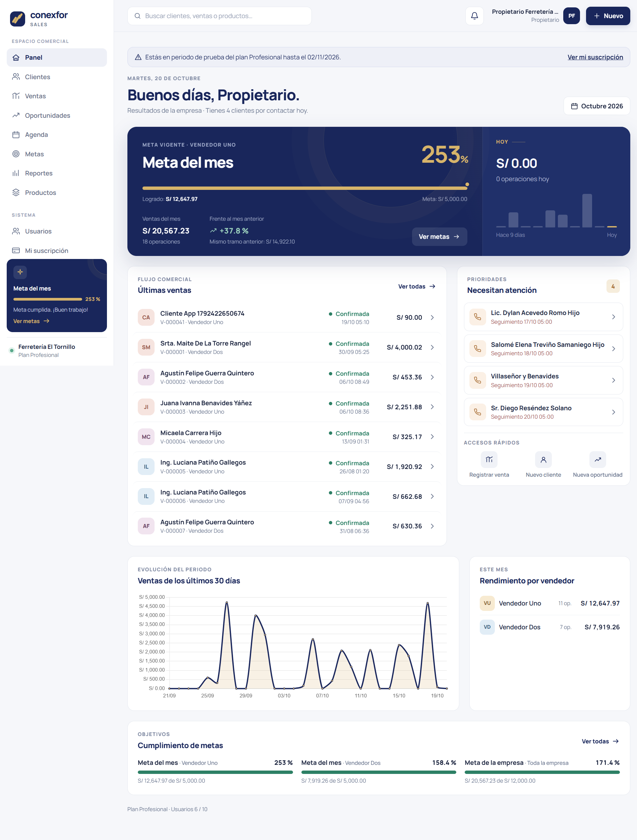This screenshot has width=637, height=840.
Task: Click phone icon beside Sr. Diego Reséndez
Action: (x=477, y=412)
